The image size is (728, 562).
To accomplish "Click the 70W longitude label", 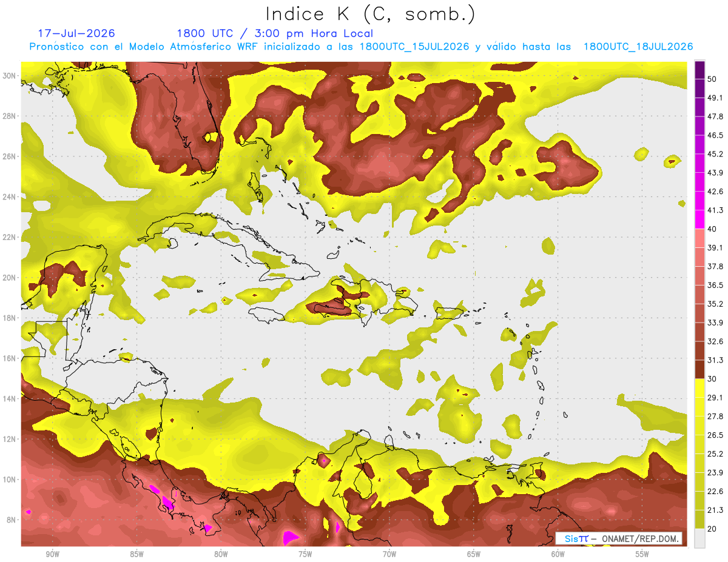I will [x=389, y=554].
